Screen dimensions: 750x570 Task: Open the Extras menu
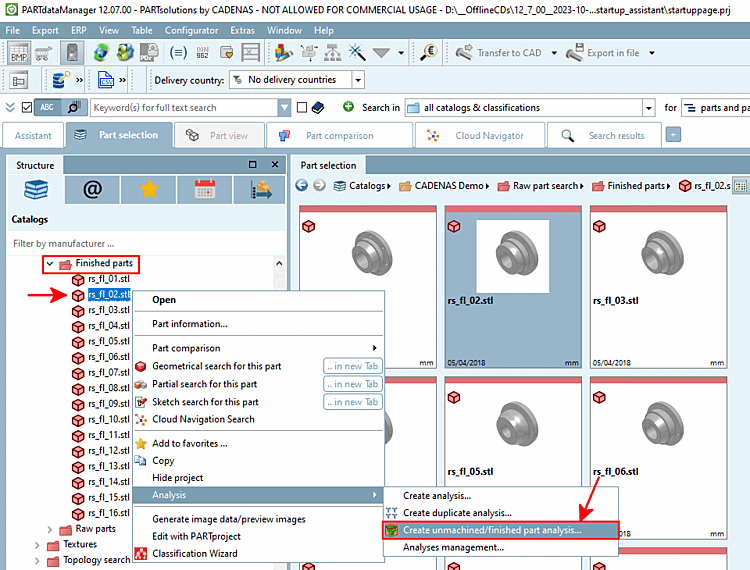pyautogui.click(x=243, y=30)
